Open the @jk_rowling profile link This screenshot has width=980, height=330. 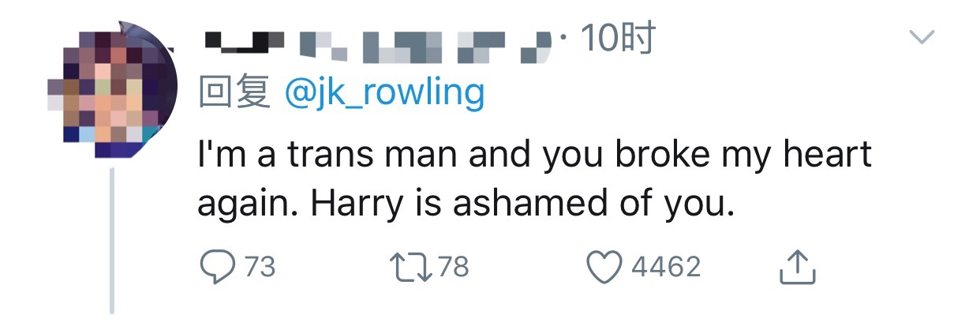383,93
